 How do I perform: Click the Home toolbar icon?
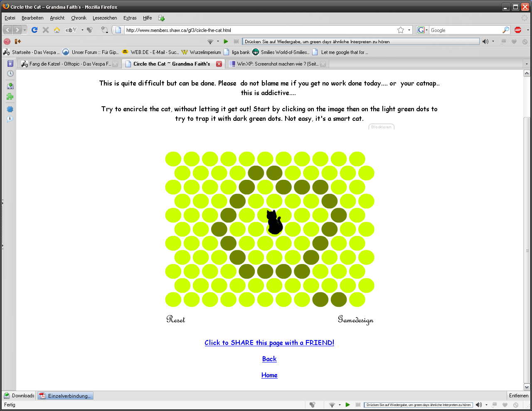57,30
